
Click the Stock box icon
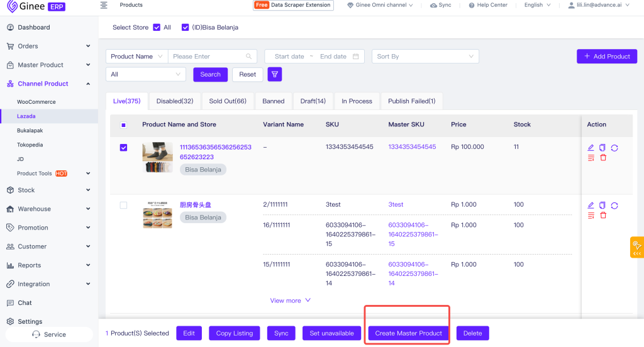pos(10,190)
